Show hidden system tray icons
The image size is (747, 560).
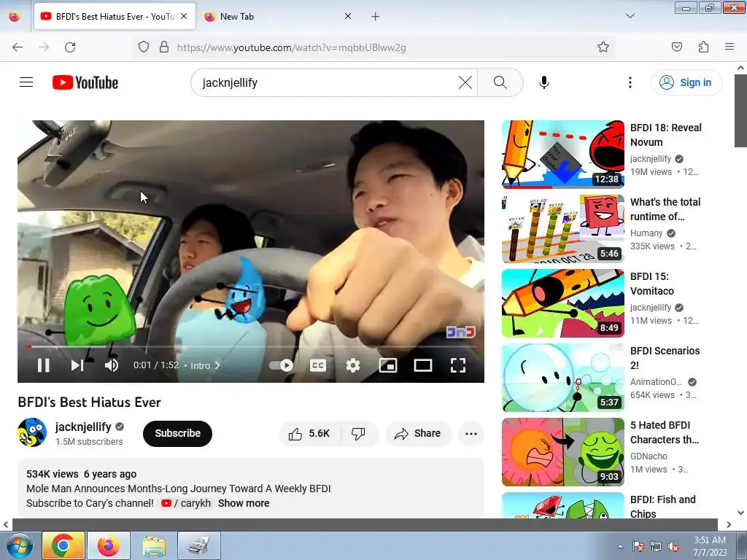[620, 546]
